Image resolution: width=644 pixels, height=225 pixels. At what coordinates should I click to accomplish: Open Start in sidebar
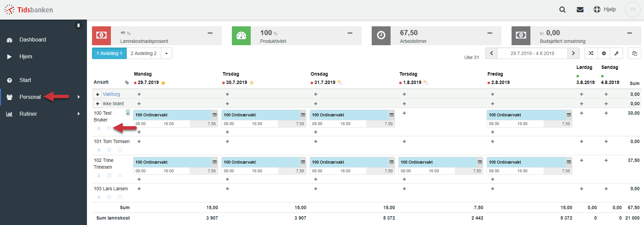[25, 80]
